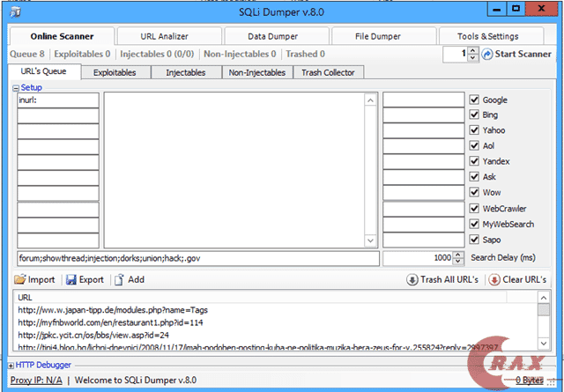Disable the Yandex search engine
The width and height of the screenshot is (564, 392).
[474, 161]
